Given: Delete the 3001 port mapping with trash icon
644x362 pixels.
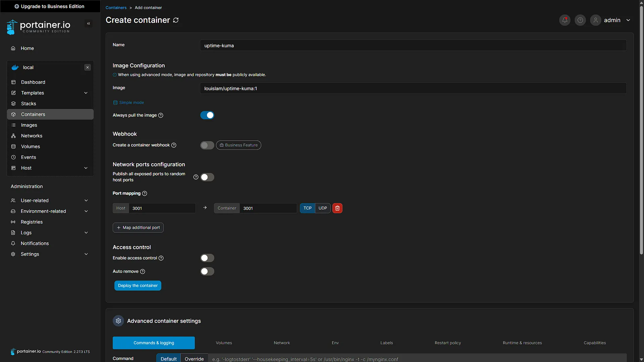Looking at the screenshot, I should (337, 208).
